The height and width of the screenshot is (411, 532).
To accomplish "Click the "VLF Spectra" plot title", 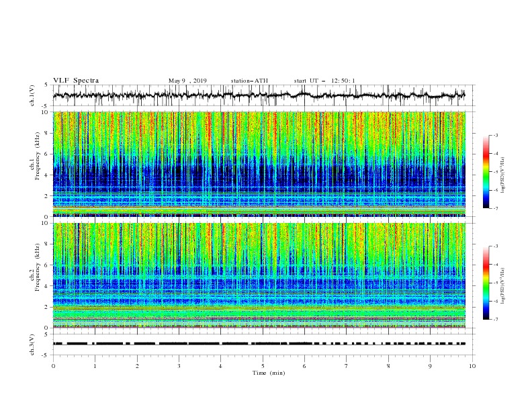I will [x=76, y=81].
